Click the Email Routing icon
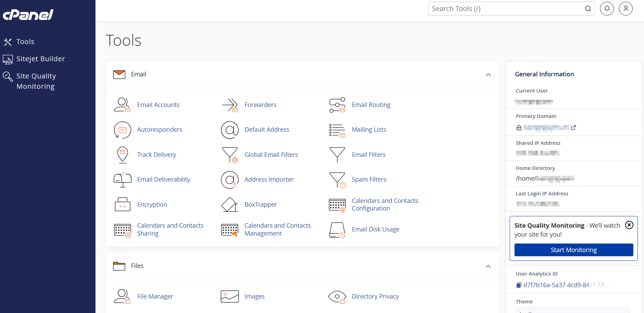Viewport: 644px width, 313px height. pos(337,105)
